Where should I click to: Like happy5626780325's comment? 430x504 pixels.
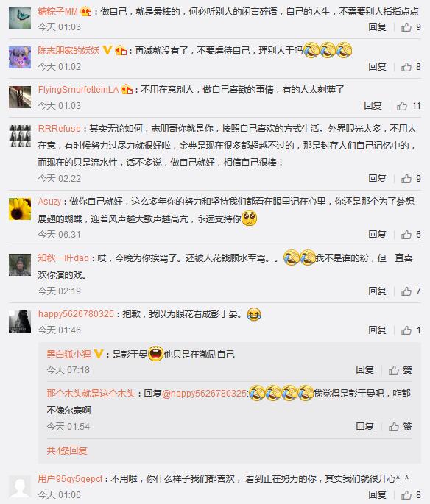pos(411,330)
